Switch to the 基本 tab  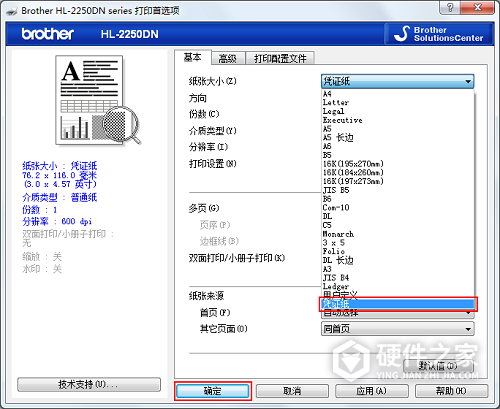(x=193, y=57)
